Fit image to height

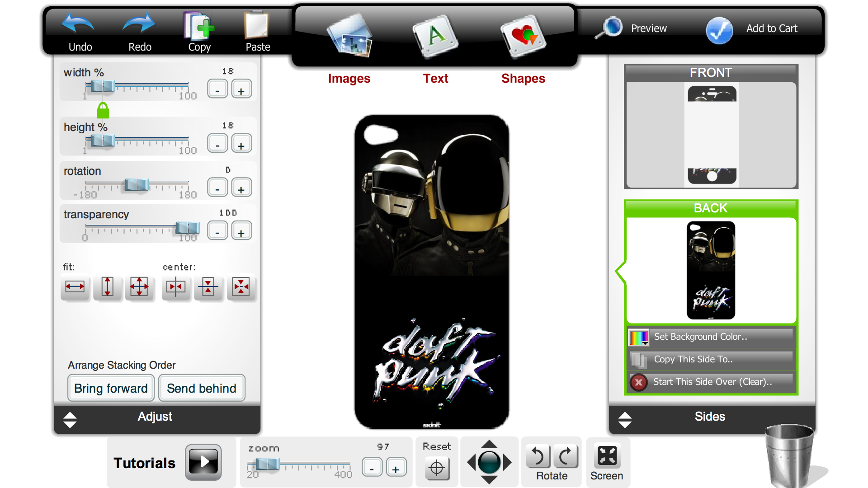pos(107,286)
